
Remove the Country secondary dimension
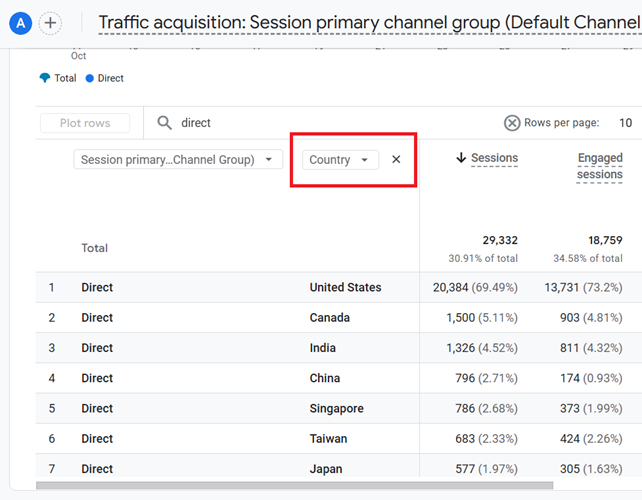point(396,159)
